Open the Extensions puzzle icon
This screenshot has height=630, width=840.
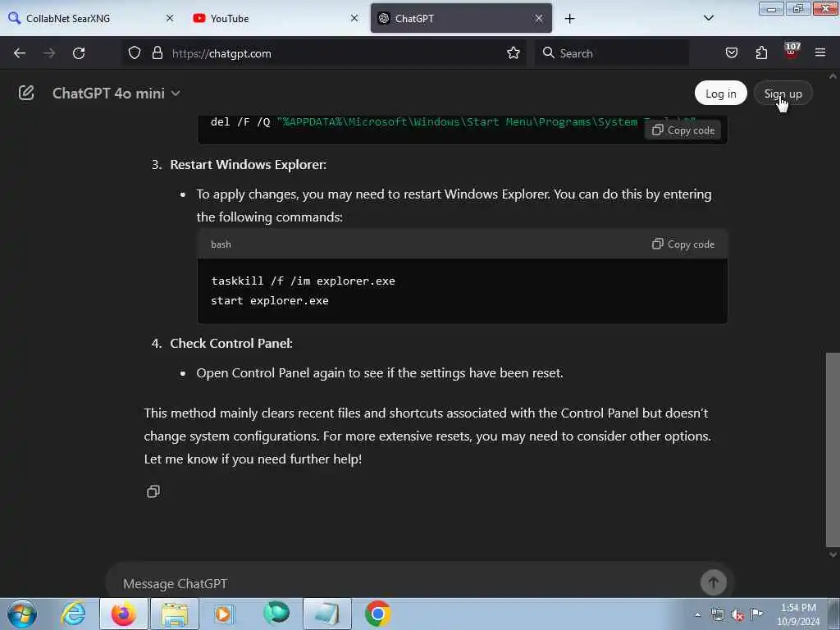761,53
